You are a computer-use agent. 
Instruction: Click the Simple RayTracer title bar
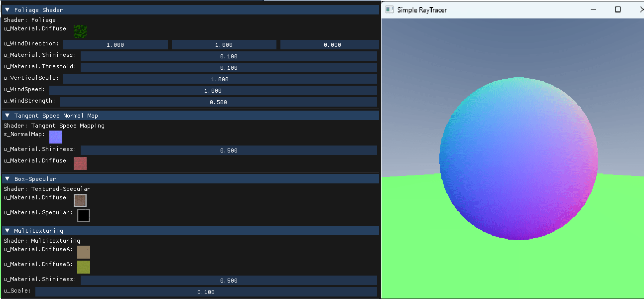point(473,9)
